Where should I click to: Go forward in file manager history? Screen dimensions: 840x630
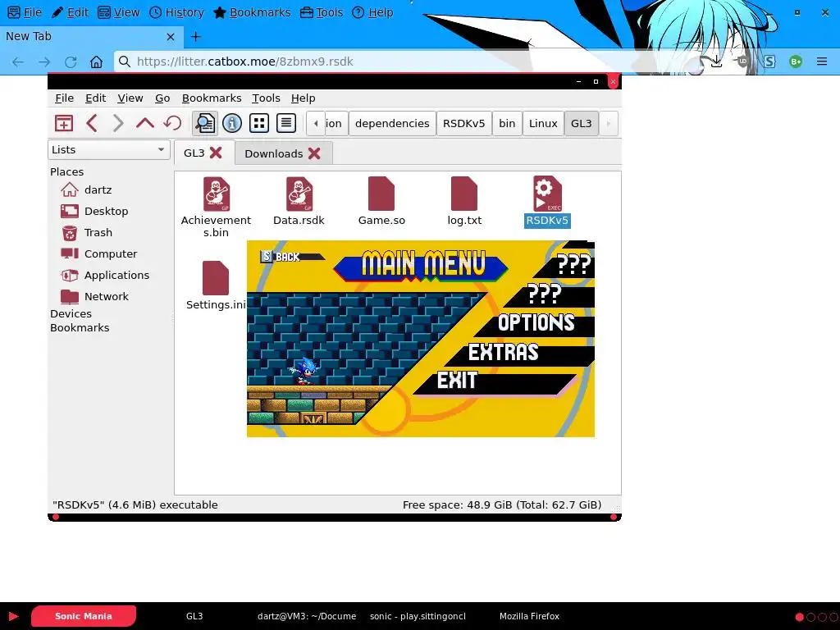(x=118, y=123)
